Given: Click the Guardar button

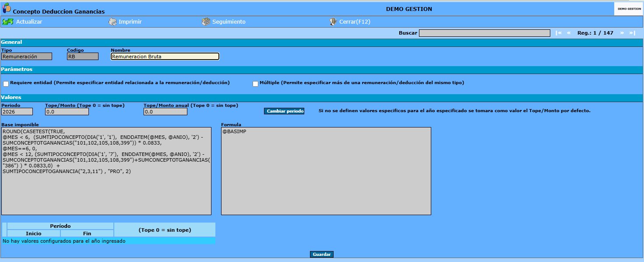Looking at the screenshot, I should [x=322, y=254].
